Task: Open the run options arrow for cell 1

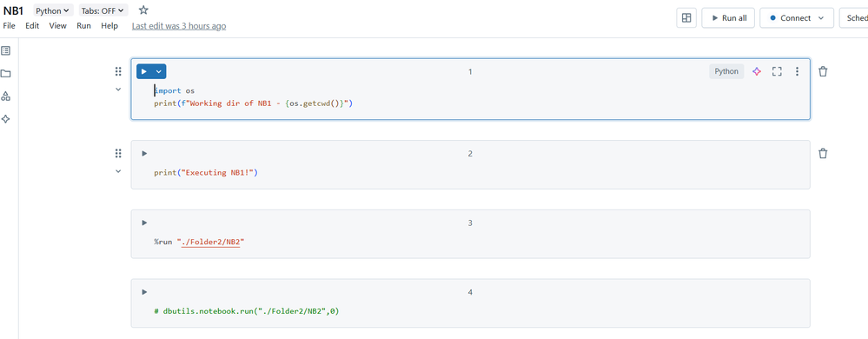Action: 159,71
